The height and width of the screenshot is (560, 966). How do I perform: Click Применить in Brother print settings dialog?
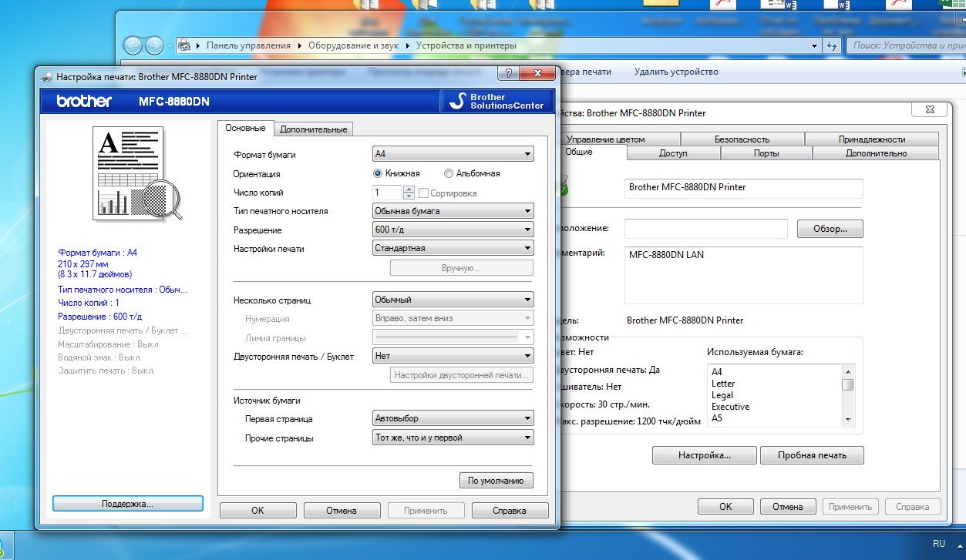click(426, 511)
